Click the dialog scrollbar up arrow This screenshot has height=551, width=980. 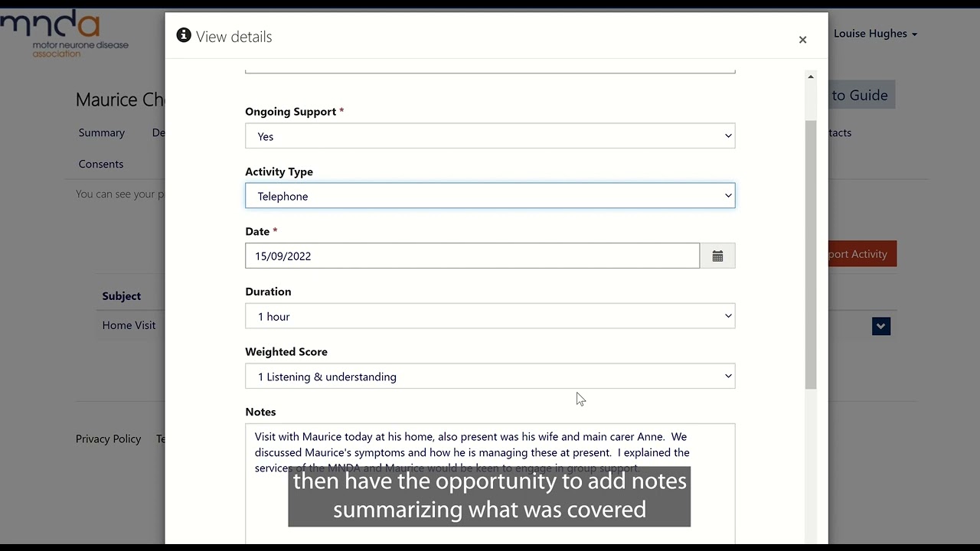(811, 77)
